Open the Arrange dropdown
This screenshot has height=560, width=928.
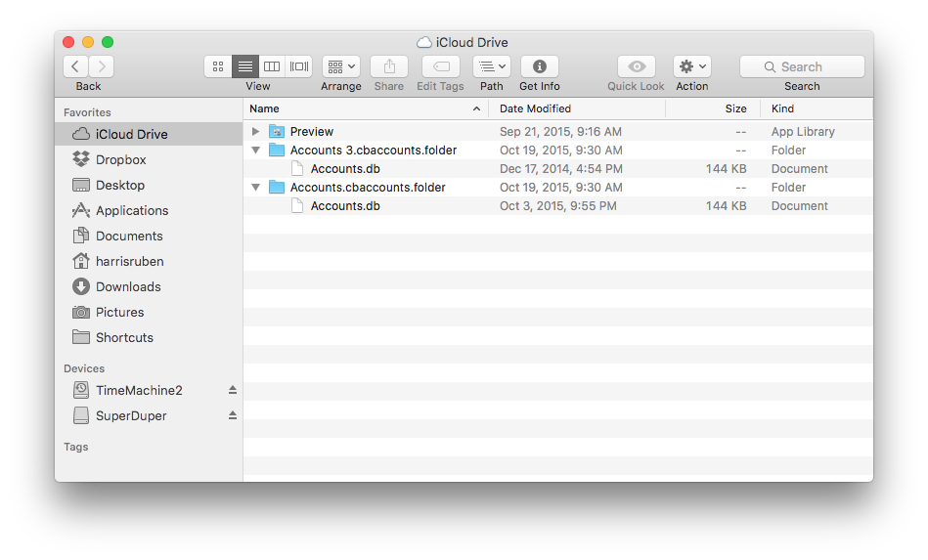click(x=341, y=66)
